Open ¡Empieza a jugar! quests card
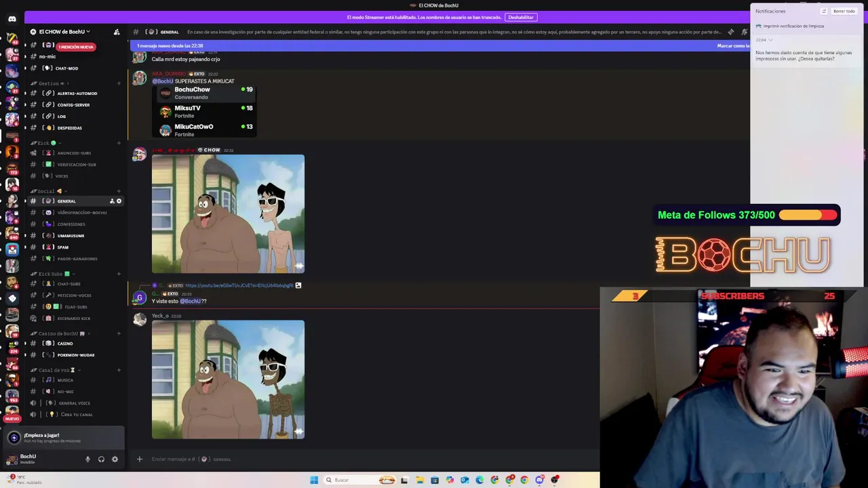The image size is (868, 488). click(62, 438)
